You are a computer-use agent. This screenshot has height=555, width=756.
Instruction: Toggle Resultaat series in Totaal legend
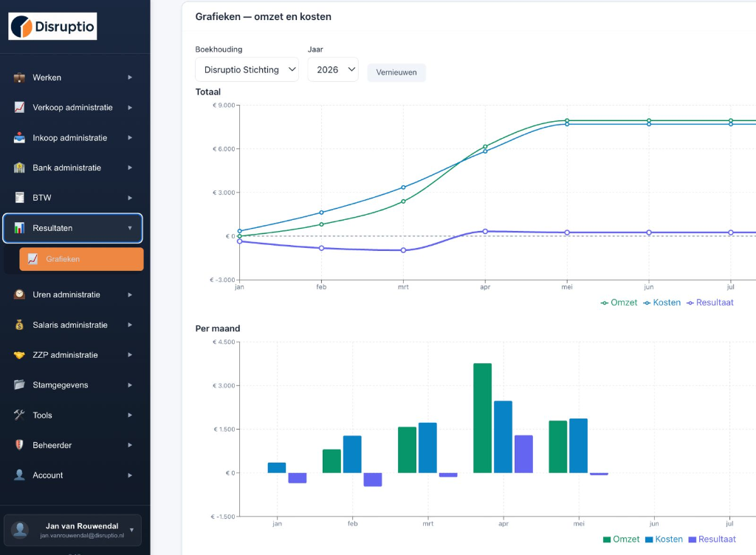[x=709, y=303]
